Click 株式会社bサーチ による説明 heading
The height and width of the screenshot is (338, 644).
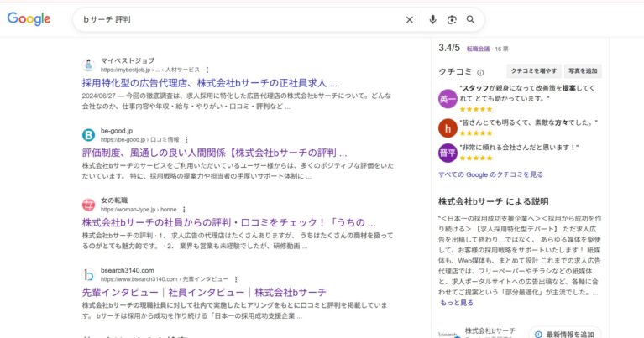tap(493, 201)
